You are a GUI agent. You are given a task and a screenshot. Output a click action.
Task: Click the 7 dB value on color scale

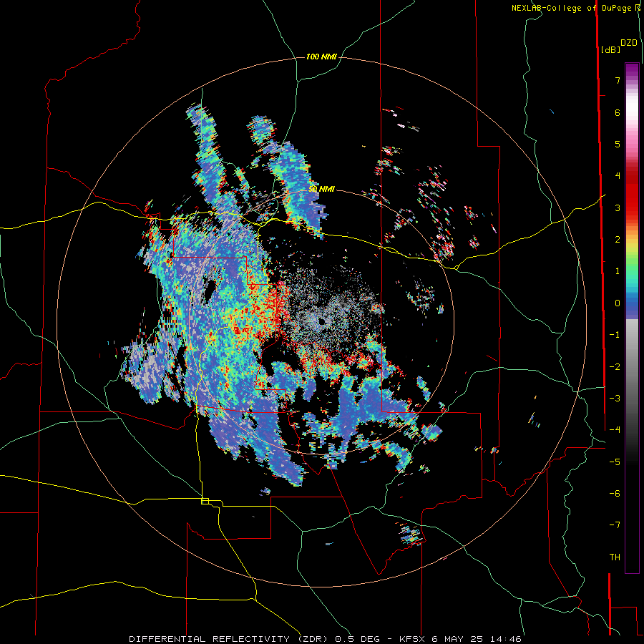point(618,80)
